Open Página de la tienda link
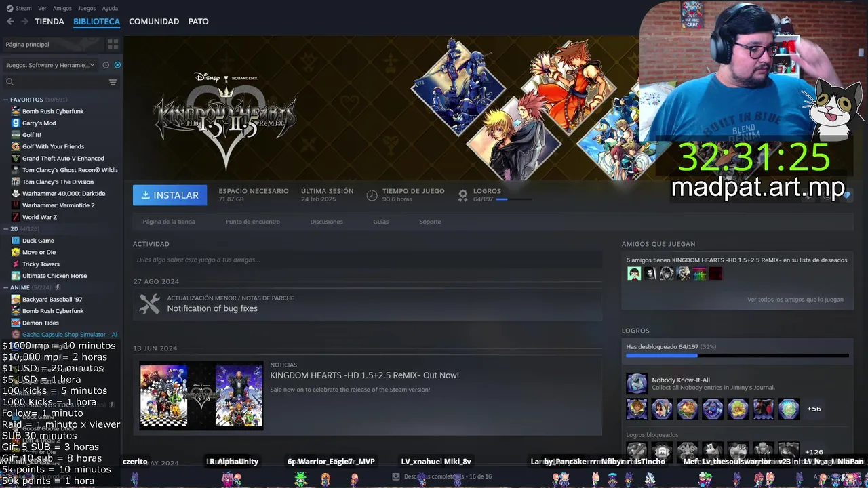 [x=169, y=222]
